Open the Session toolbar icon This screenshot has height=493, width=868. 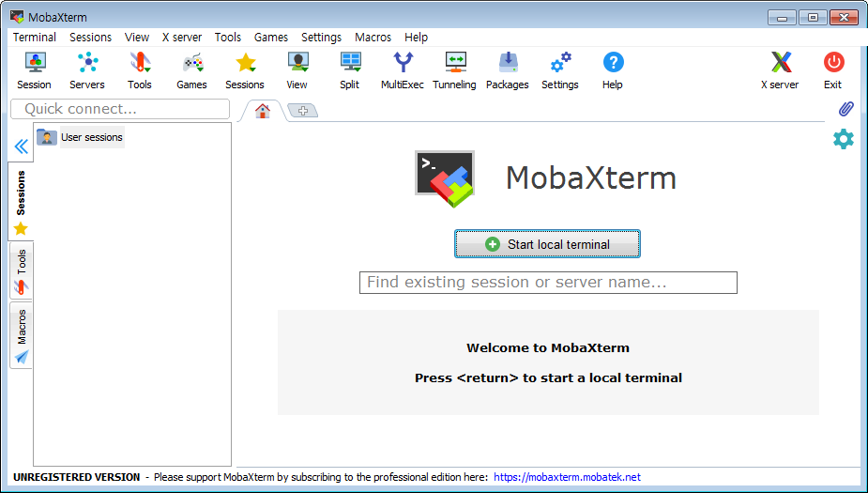35,70
